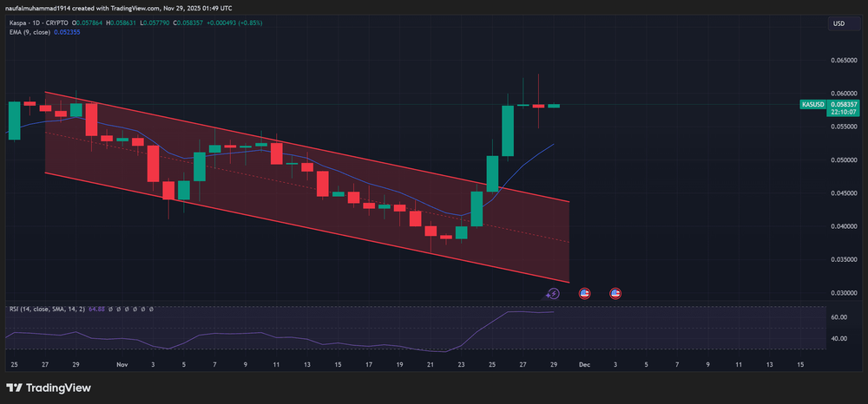The image size is (868, 404).
Task: Click the KASUSD price label tag
Action: [x=812, y=104]
